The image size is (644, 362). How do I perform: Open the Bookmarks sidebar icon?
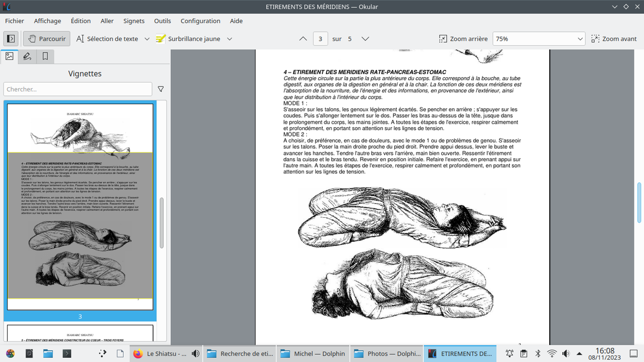coord(45,57)
